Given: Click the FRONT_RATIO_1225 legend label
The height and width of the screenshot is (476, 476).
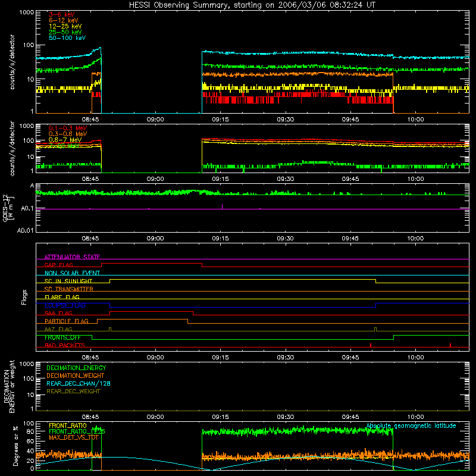Looking at the screenshot, I should pyautogui.click(x=77, y=431).
